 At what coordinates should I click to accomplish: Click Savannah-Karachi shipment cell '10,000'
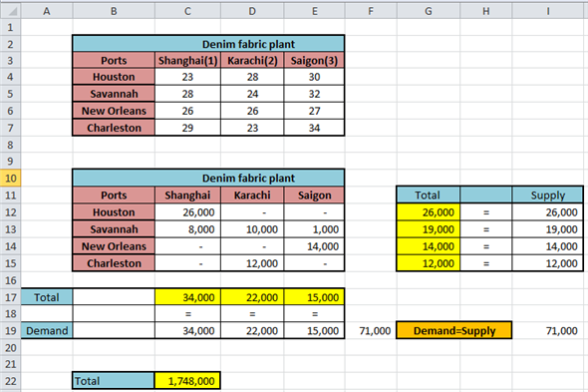point(252,229)
